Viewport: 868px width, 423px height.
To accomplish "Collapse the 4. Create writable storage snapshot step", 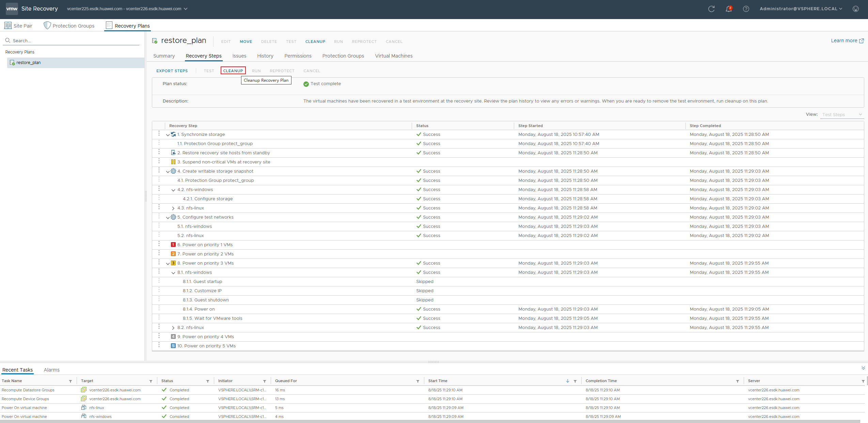I will [168, 172].
